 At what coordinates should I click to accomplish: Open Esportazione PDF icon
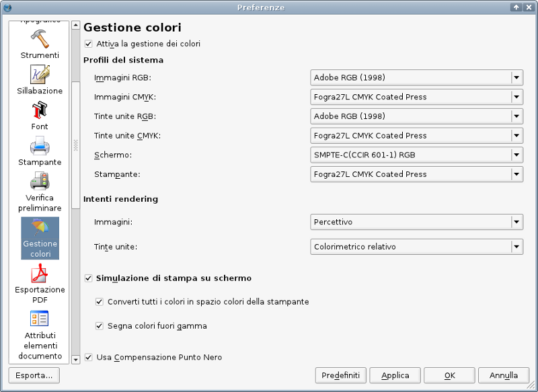coord(40,274)
